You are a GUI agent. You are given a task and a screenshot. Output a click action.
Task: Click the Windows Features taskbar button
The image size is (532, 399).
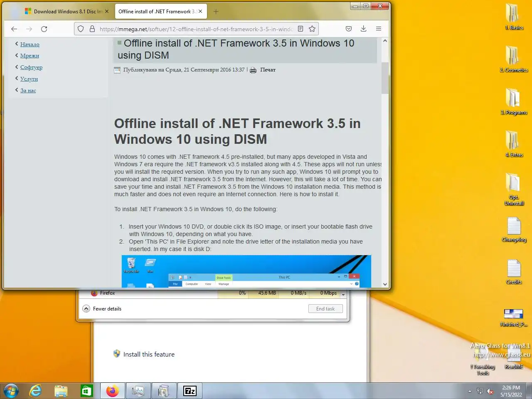163,391
